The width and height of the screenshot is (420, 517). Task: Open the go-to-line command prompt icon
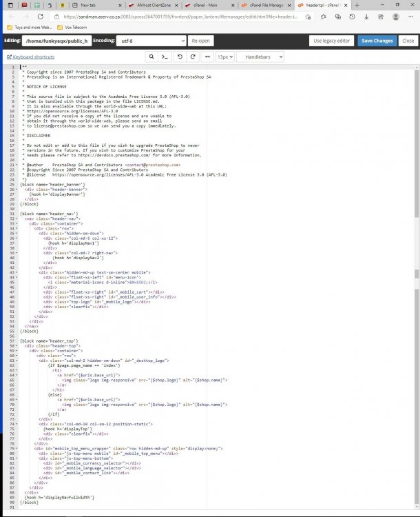coord(165,57)
